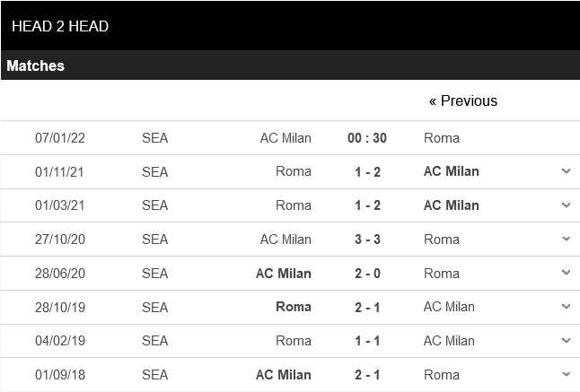This screenshot has height=392, width=580.
Task: Click the 1 - 1 score on 04/02/19
Action: (366, 341)
